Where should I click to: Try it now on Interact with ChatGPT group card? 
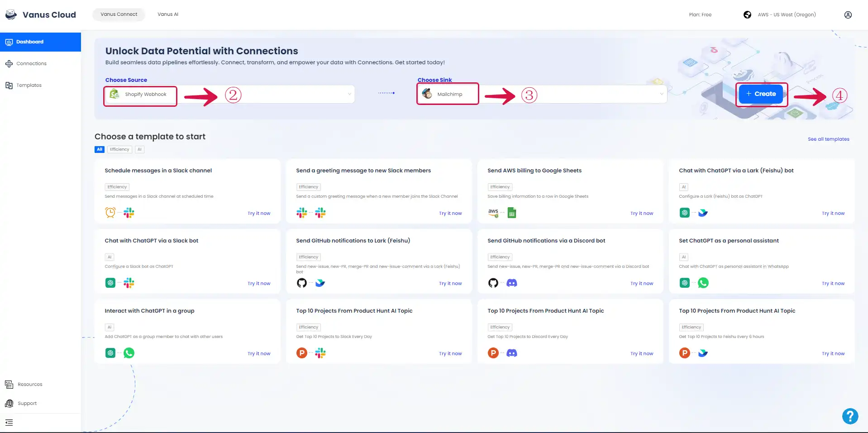click(x=259, y=353)
